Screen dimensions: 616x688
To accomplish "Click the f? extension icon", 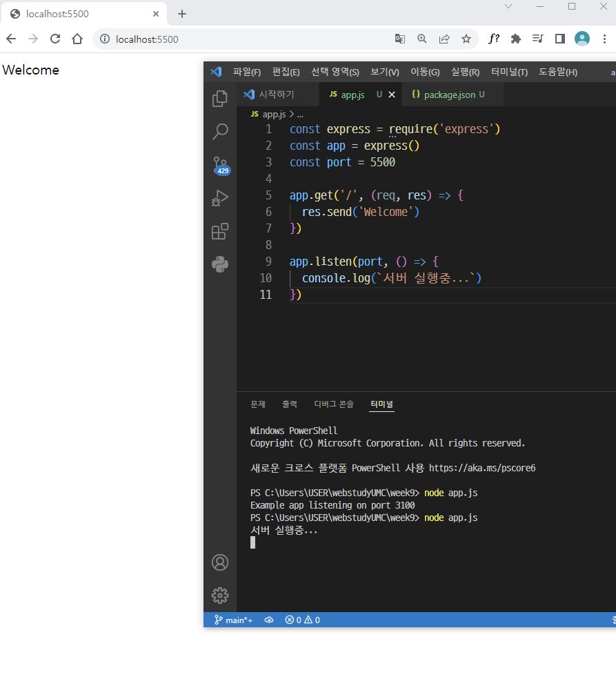I will point(494,39).
